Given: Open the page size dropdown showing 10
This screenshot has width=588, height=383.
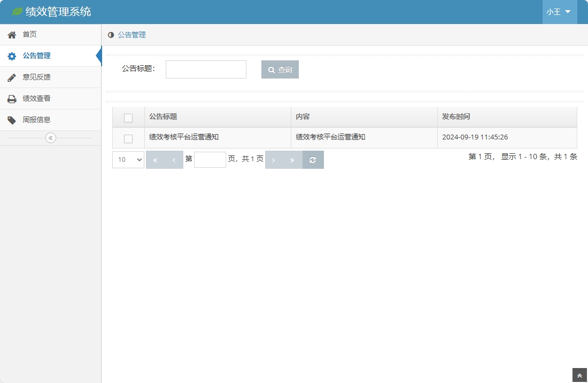Looking at the screenshot, I should [x=128, y=159].
